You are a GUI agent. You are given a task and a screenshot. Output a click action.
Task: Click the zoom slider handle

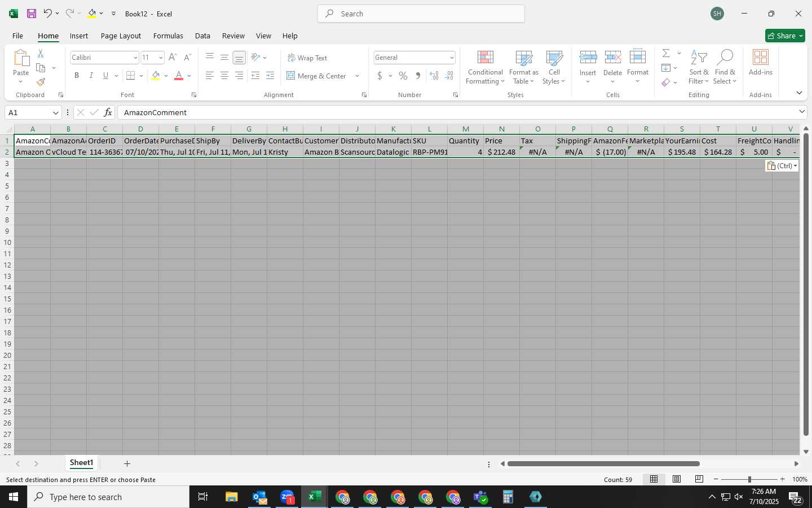(749, 479)
